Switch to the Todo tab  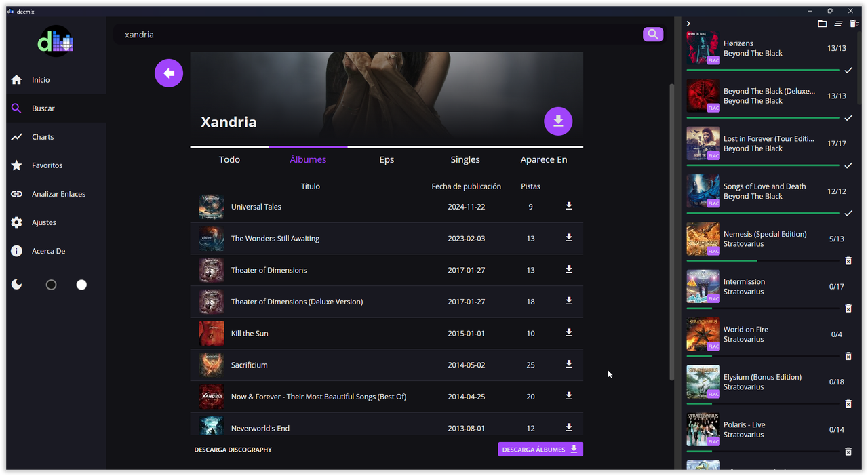pyautogui.click(x=229, y=159)
